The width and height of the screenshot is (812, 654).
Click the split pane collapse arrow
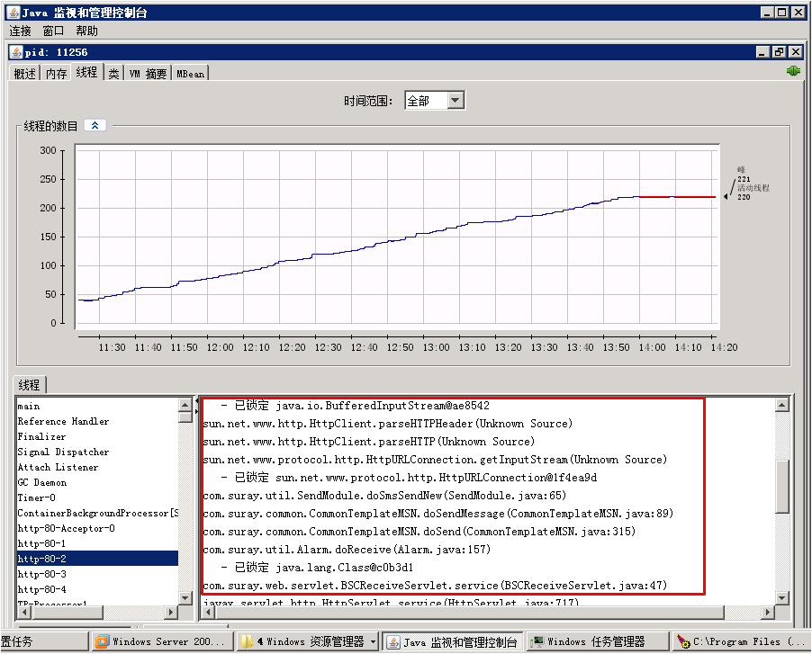tap(197, 401)
